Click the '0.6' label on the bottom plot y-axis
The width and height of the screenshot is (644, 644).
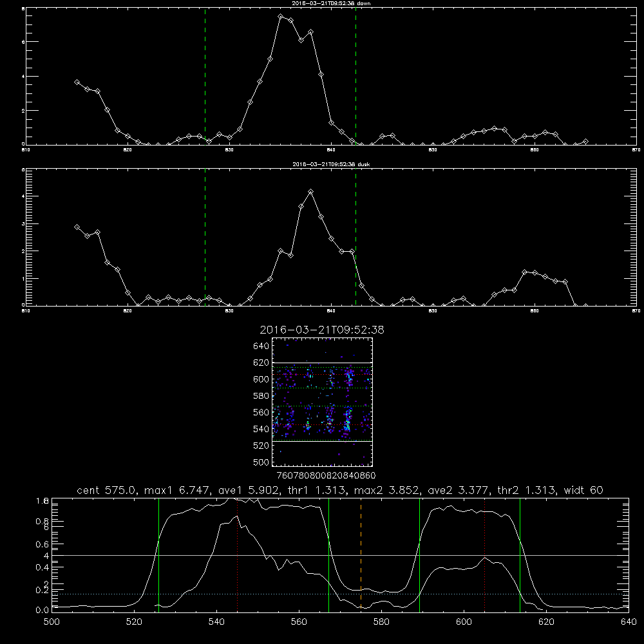point(43,544)
